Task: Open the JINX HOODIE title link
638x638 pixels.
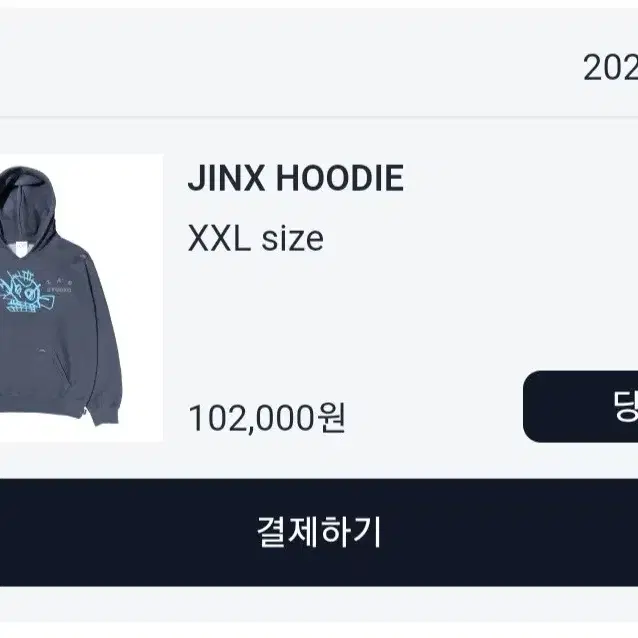Action: (x=296, y=178)
